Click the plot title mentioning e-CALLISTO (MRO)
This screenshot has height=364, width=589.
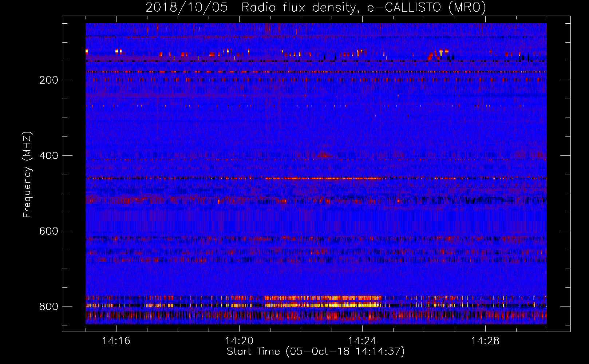pyautogui.click(x=316, y=8)
